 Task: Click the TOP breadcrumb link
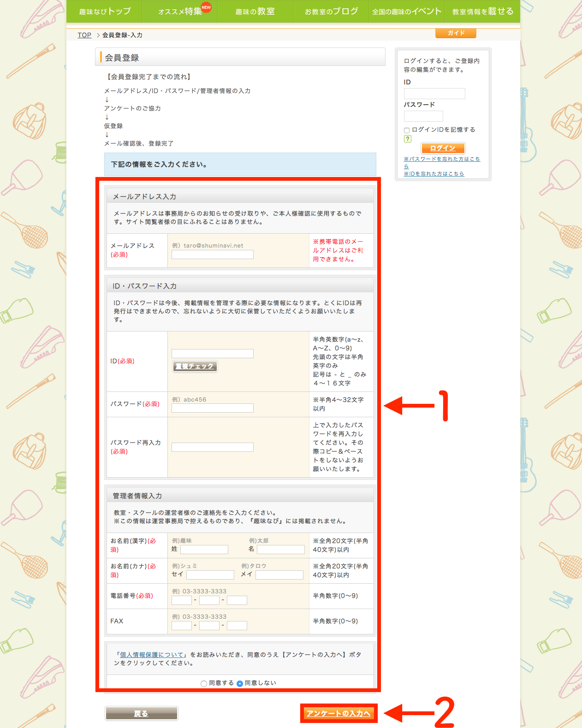click(84, 35)
